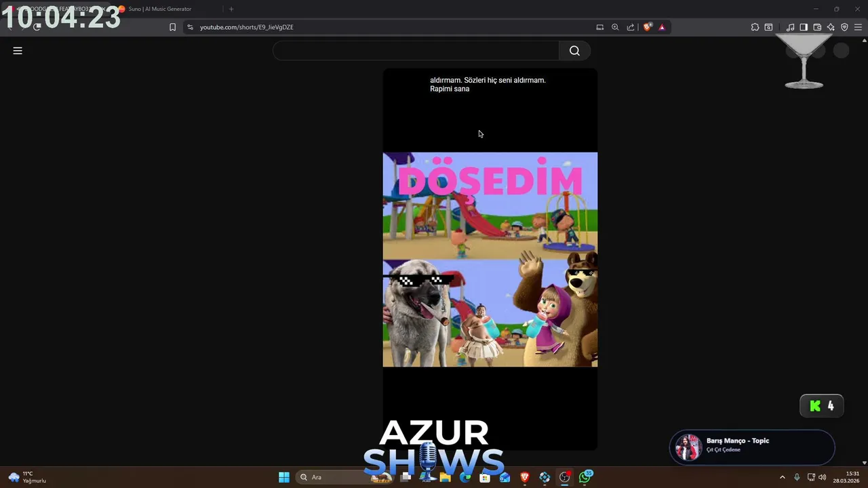Image resolution: width=868 pixels, height=488 pixels.
Task: Focus the YouTube search input field
Action: 416,51
